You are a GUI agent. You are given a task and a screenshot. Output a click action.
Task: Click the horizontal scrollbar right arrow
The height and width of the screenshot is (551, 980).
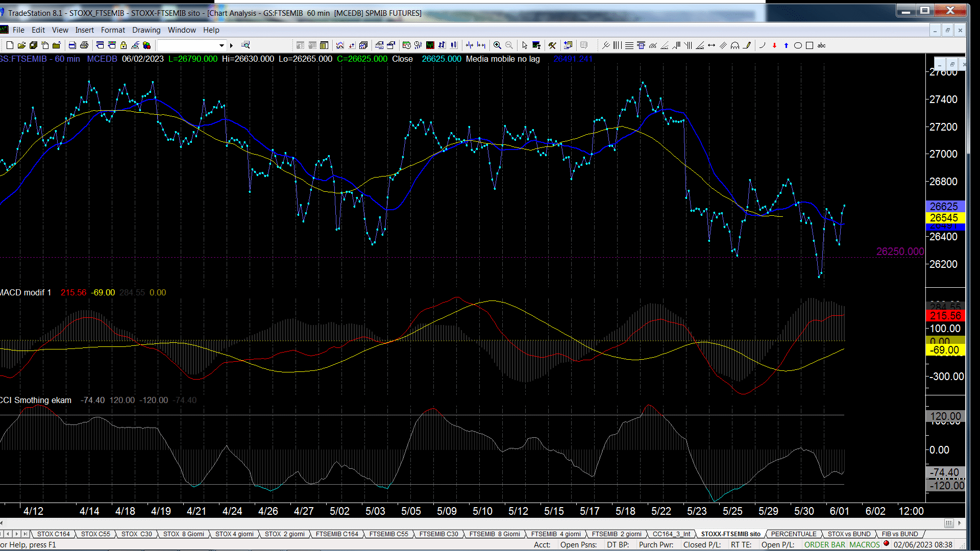point(960,523)
